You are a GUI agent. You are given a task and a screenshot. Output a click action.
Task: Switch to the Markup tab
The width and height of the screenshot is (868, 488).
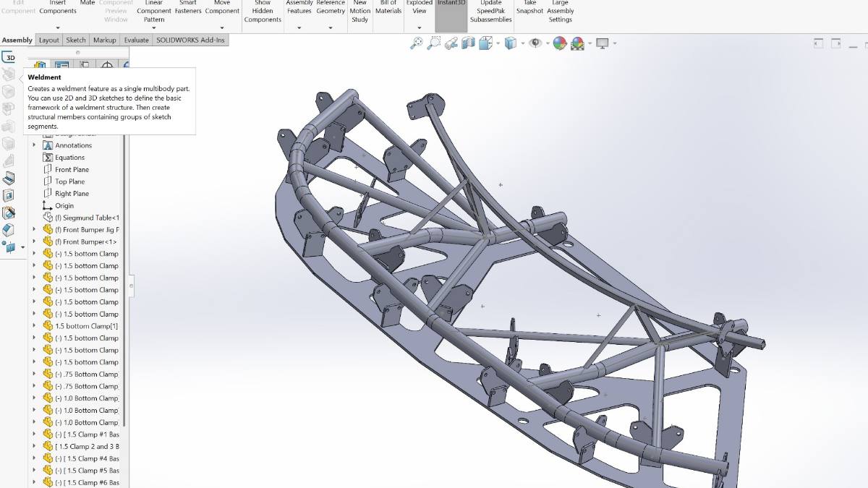pyautogui.click(x=105, y=40)
